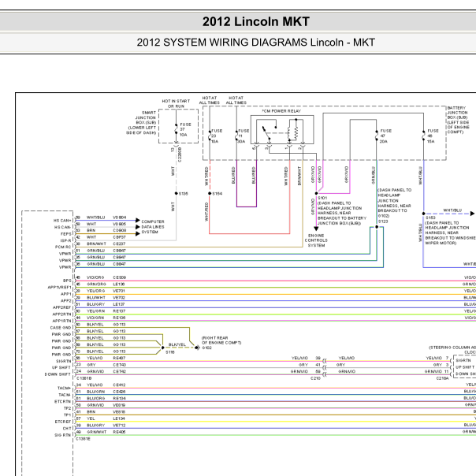Image resolution: width=476 pixels, height=476 pixels.
Task: Select splice label 'S123'
Action: pos(383,221)
